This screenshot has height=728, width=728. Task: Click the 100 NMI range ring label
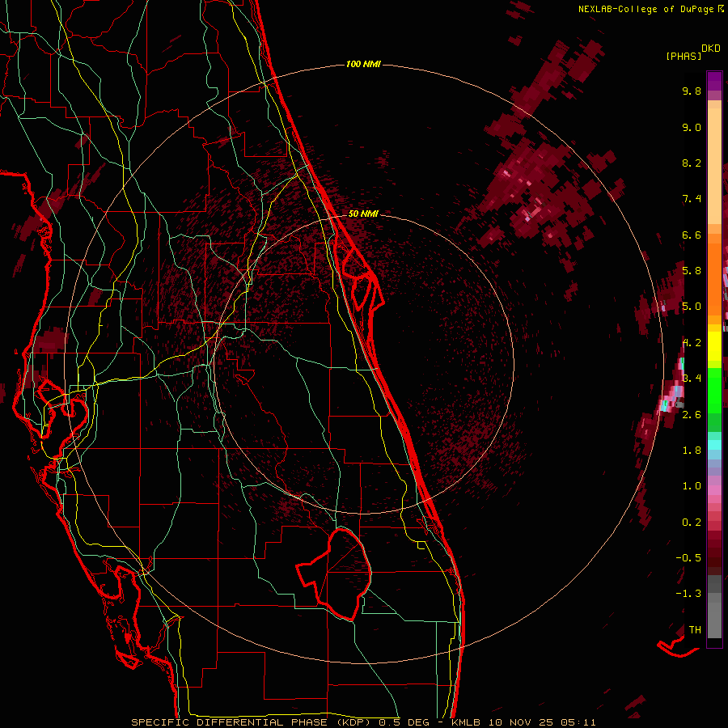[x=363, y=64]
